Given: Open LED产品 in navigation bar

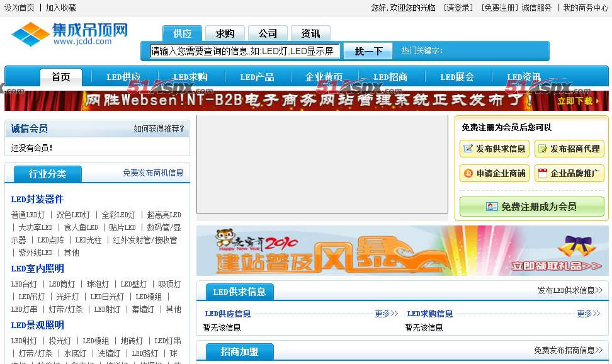Looking at the screenshot, I should [x=257, y=77].
